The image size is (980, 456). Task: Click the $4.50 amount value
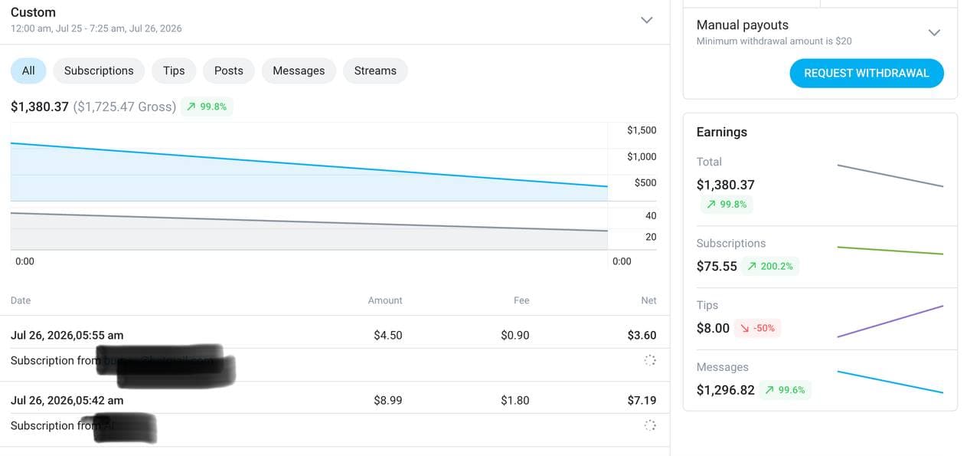[x=388, y=335]
